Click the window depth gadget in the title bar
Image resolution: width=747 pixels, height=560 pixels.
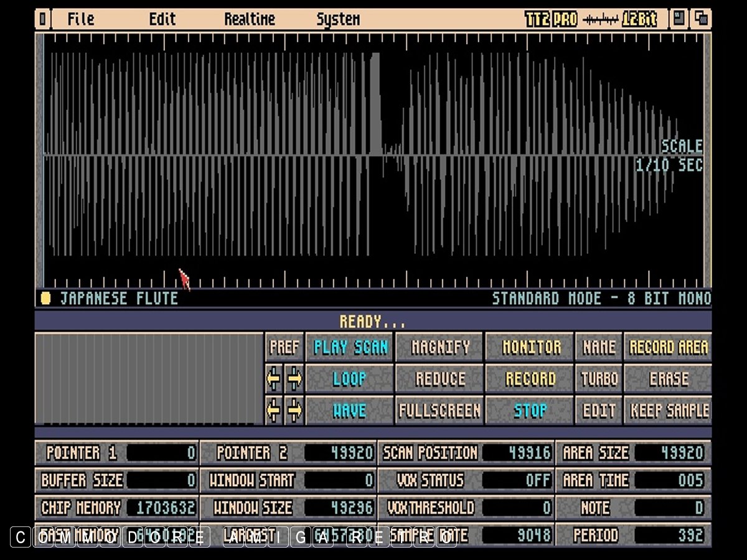(702, 19)
